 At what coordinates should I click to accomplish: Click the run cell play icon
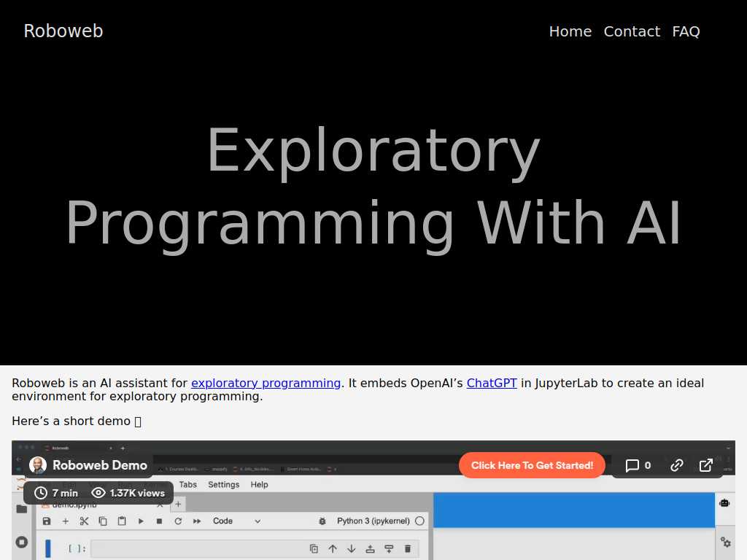(x=141, y=521)
